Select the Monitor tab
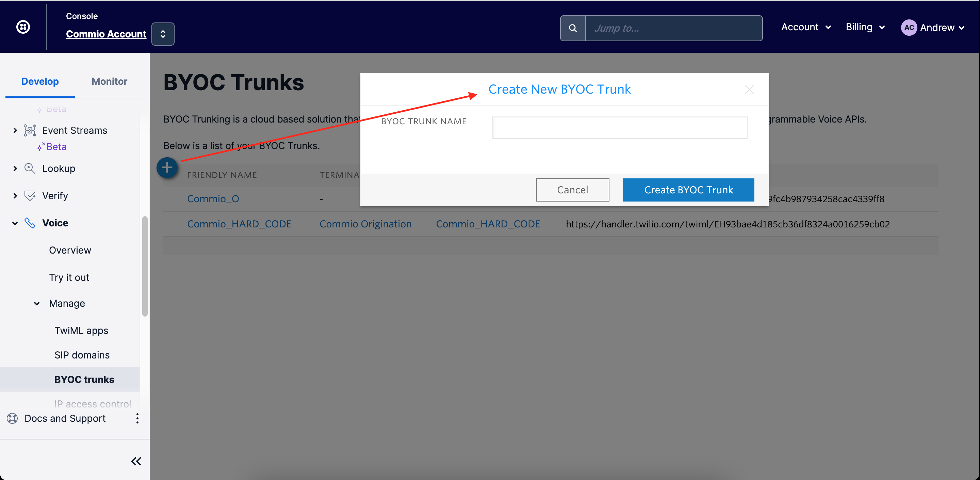Image resolution: width=980 pixels, height=480 pixels. tap(109, 81)
